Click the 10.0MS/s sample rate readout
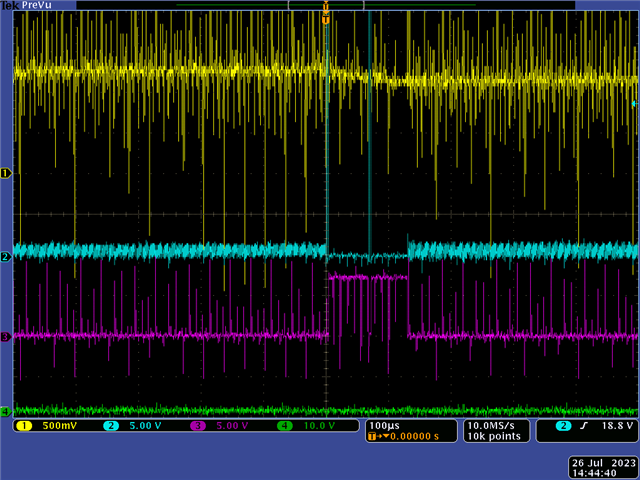 tap(491, 426)
